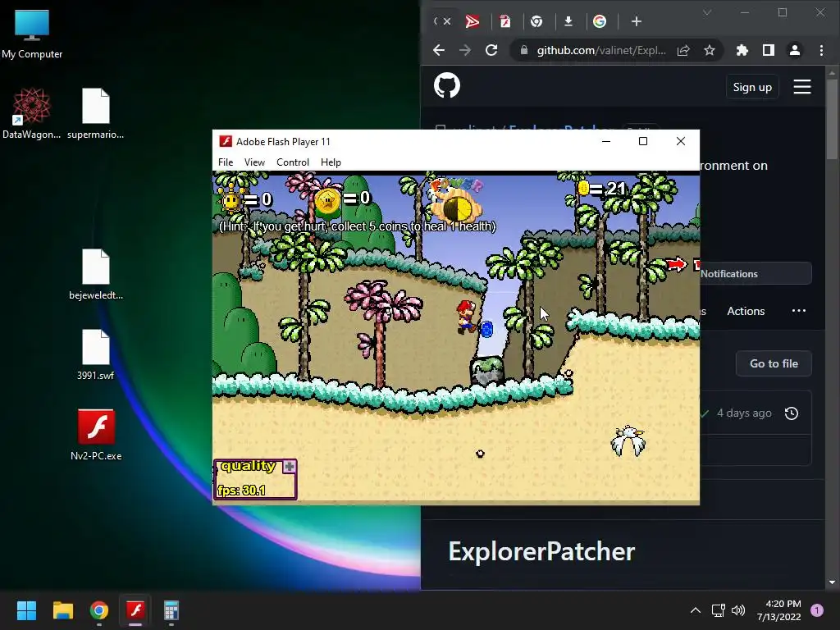Open commit history clock icon

coord(792,413)
